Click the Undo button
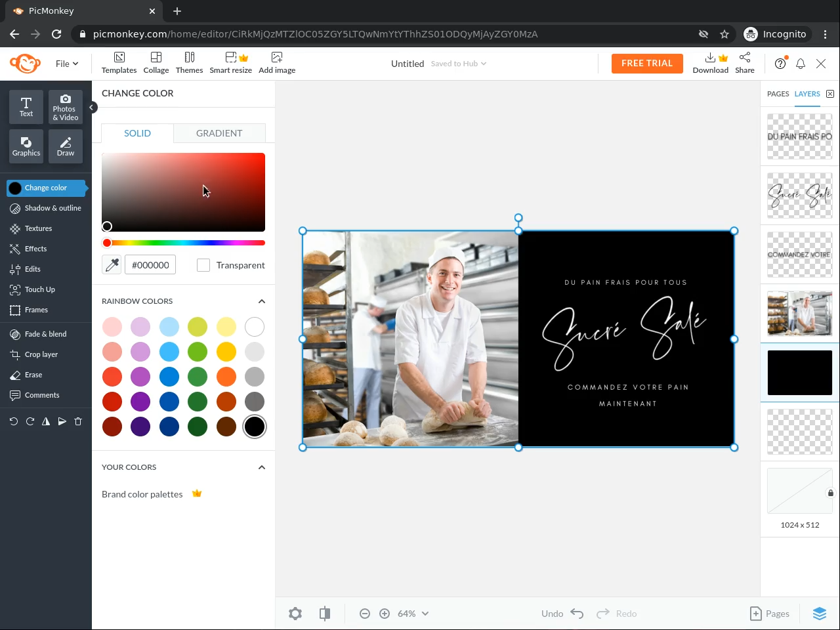The image size is (840, 630). pyautogui.click(x=562, y=614)
